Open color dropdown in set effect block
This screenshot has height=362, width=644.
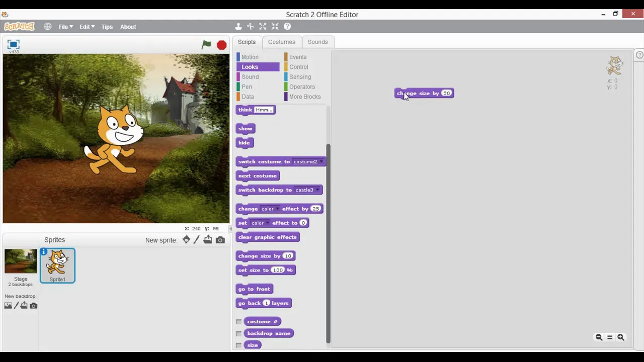click(267, 223)
